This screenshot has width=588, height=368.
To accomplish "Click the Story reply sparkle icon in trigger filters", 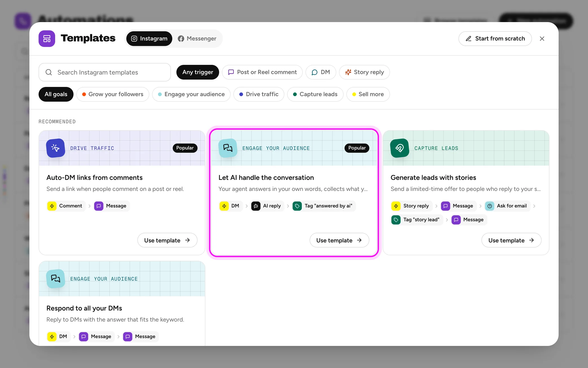I will [x=348, y=72].
